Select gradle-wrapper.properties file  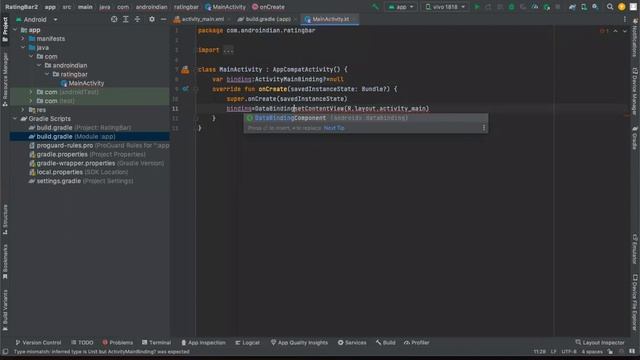point(96,163)
